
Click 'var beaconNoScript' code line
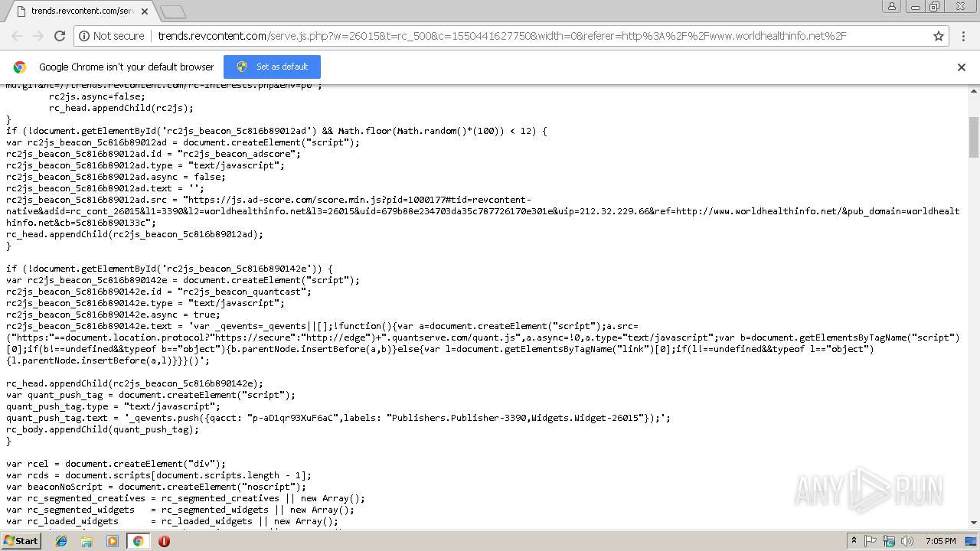(x=156, y=487)
